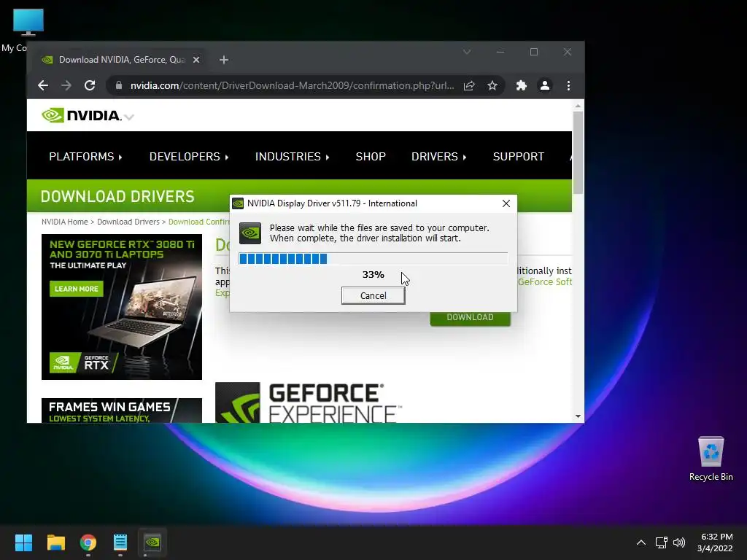Viewport: 747px width, 560px height.
Task: Select the Recycle Bin desktop icon
Action: [x=711, y=459]
